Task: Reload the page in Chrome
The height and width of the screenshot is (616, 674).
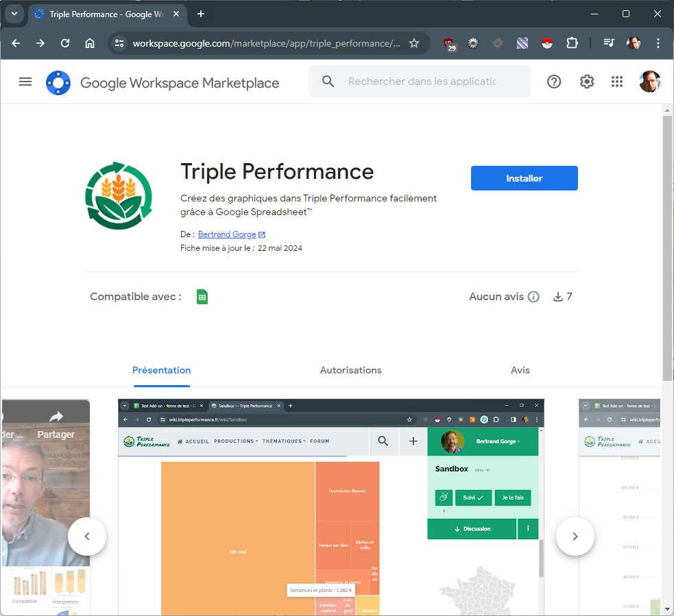Action: pyautogui.click(x=65, y=43)
